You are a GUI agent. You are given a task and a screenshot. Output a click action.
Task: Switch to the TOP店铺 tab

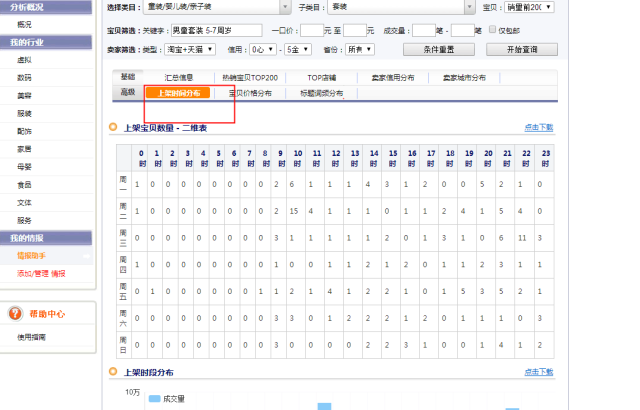pos(322,78)
